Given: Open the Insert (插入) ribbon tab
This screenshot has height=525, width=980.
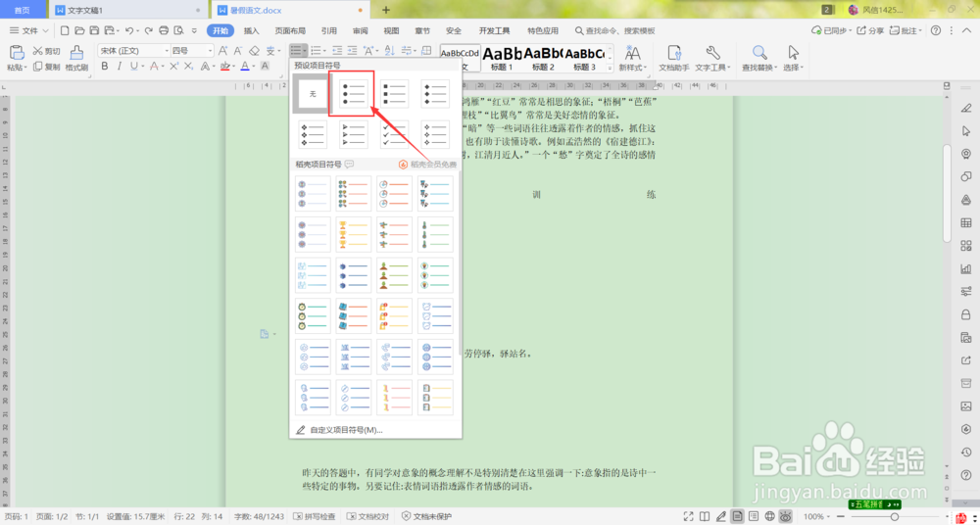Looking at the screenshot, I should tap(251, 30).
